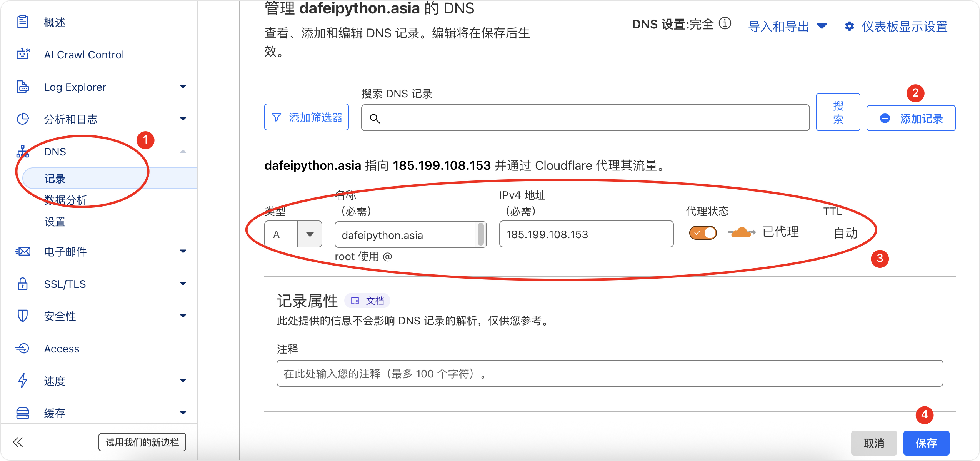Click the 记录属性 heading
Viewport: 980px width, 461px height.
(307, 301)
